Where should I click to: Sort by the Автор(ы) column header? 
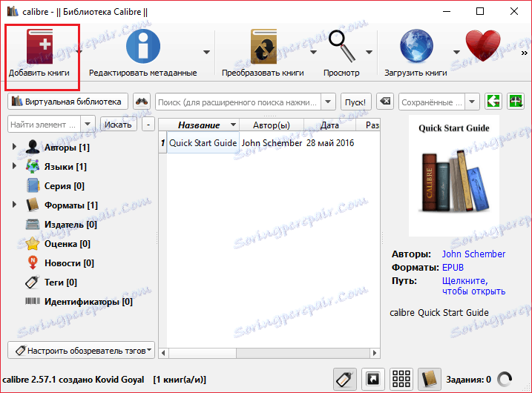[x=272, y=125]
